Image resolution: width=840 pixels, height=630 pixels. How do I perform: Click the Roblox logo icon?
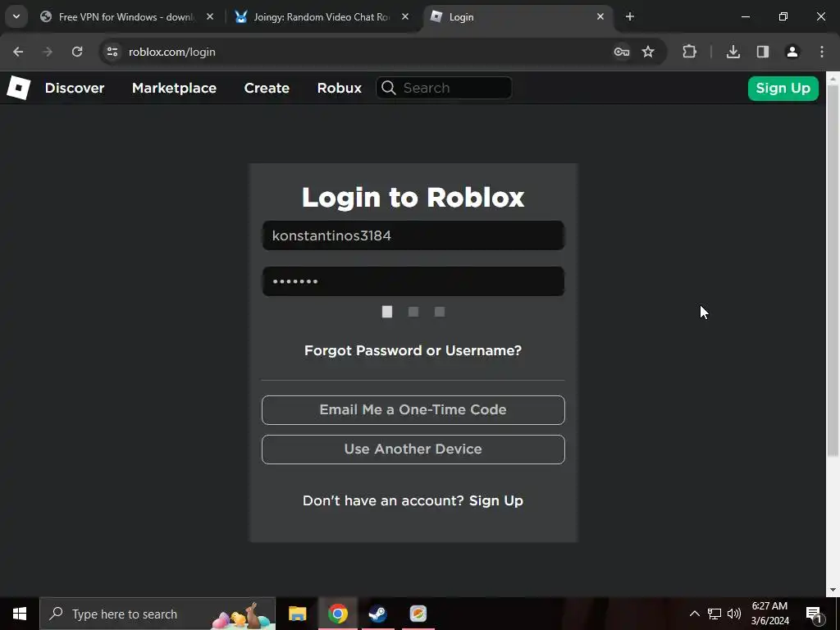(18, 88)
